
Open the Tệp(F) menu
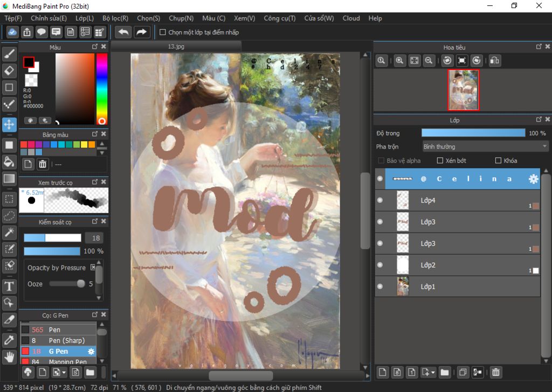click(x=13, y=18)
